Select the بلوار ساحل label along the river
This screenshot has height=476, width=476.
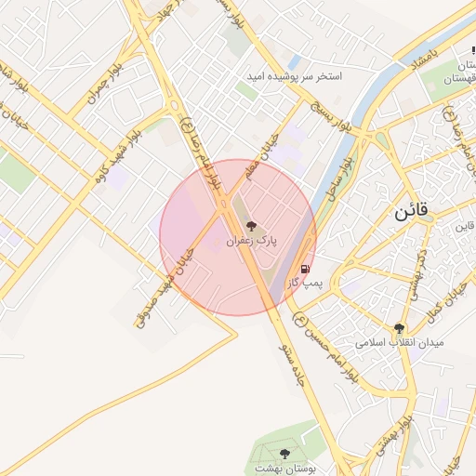[339, 179]
